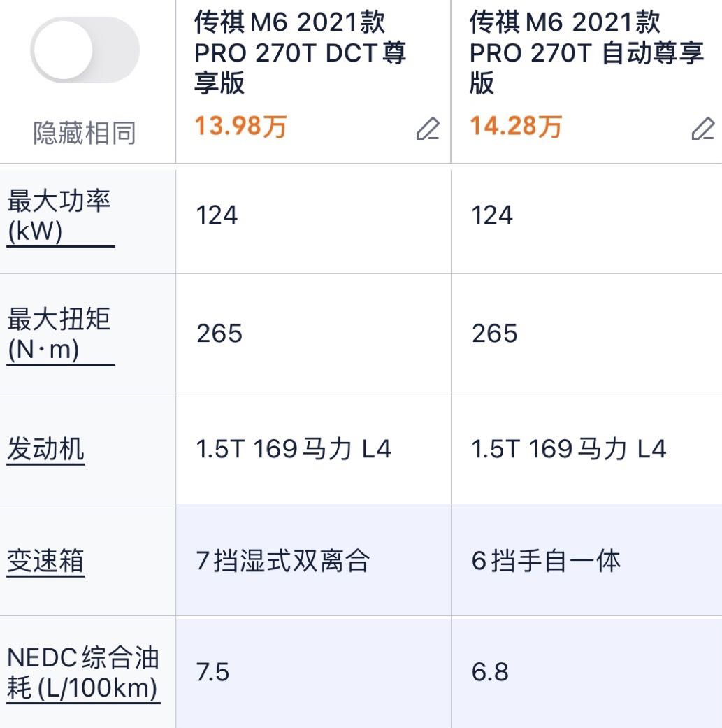Viewport: 722px width, 728px height.
Task: Open the 最大功率(kW) parameter explanation
Action: coord(60,216)
